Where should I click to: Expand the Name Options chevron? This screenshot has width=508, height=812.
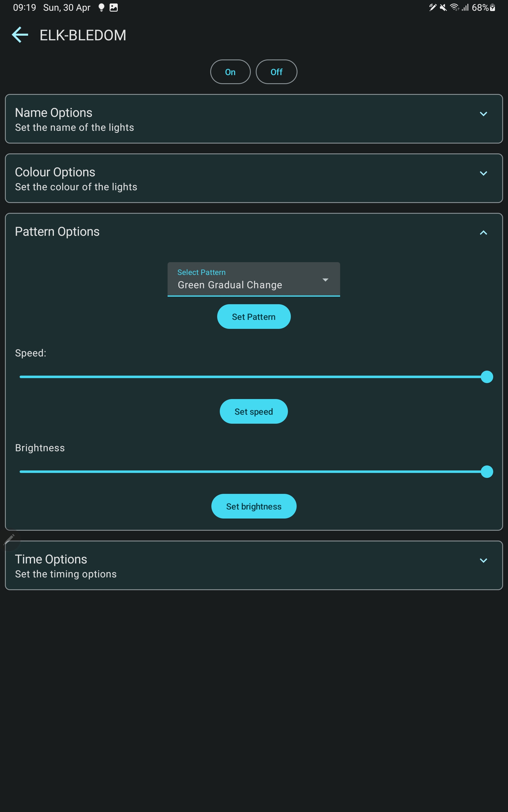coord(483,114)
